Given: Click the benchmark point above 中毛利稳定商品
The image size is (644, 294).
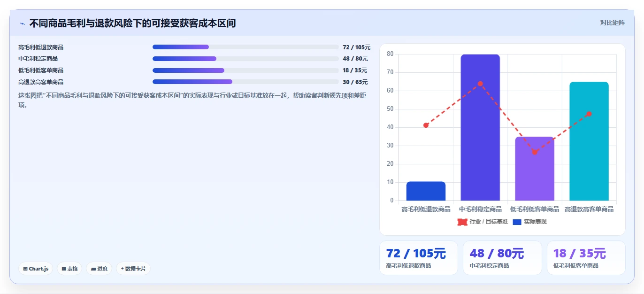Looking at the screenshot, I should pyautogui.click(x=480, y=84).
